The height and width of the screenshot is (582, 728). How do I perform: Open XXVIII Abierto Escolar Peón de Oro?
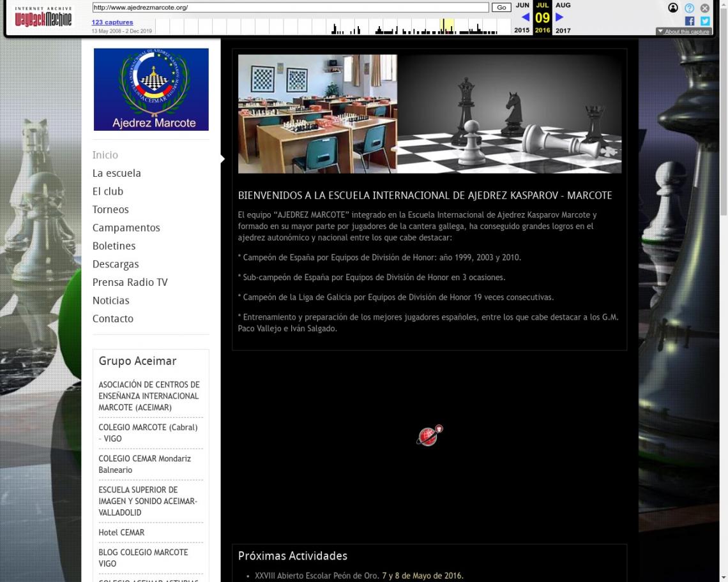coord(359,576)
